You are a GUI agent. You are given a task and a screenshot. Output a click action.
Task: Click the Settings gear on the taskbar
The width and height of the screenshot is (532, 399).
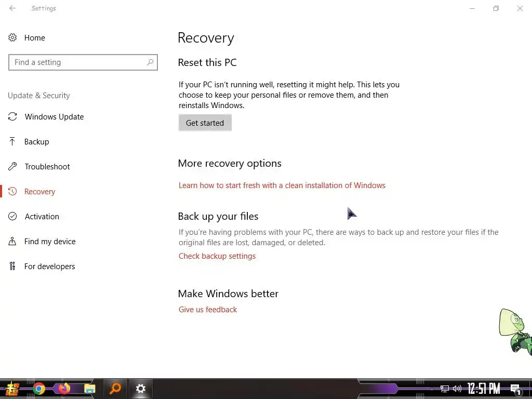pyautogui.click(x=140, y=389)
